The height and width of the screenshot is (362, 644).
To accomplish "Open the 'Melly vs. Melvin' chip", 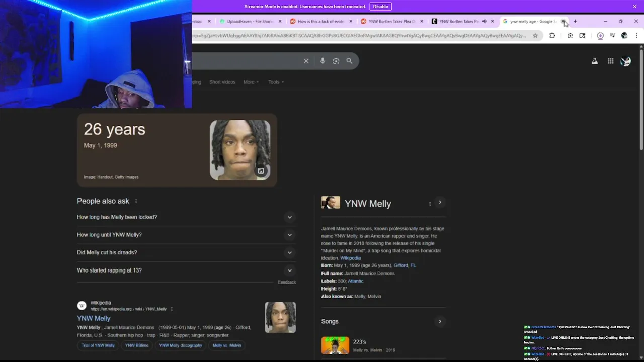I will pos(227,345).
